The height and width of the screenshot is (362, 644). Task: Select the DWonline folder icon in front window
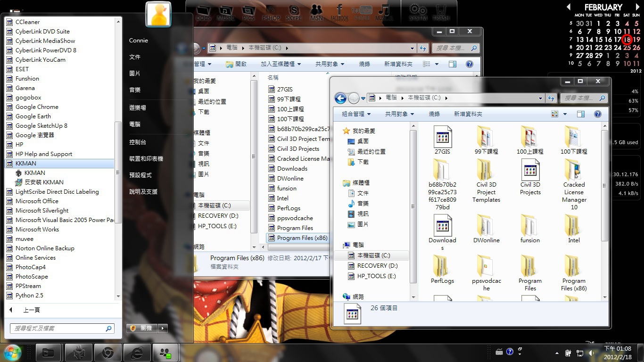click(486, 229)
